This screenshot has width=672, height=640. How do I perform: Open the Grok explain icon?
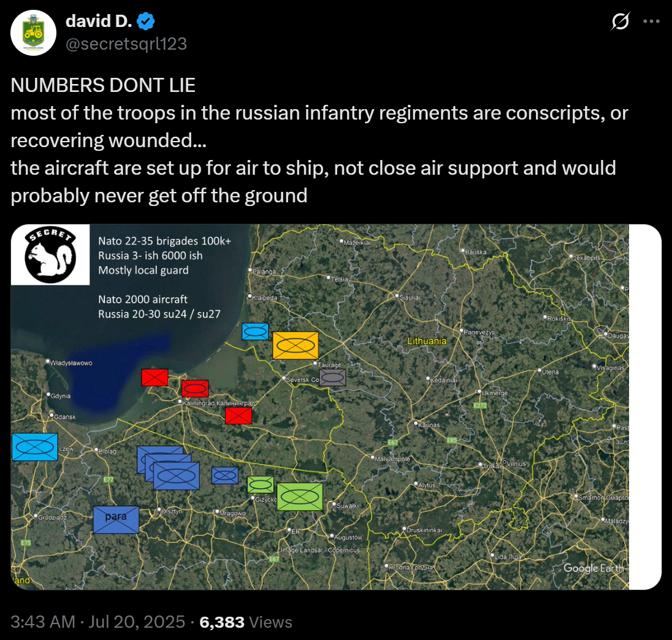tap(620, 21)
